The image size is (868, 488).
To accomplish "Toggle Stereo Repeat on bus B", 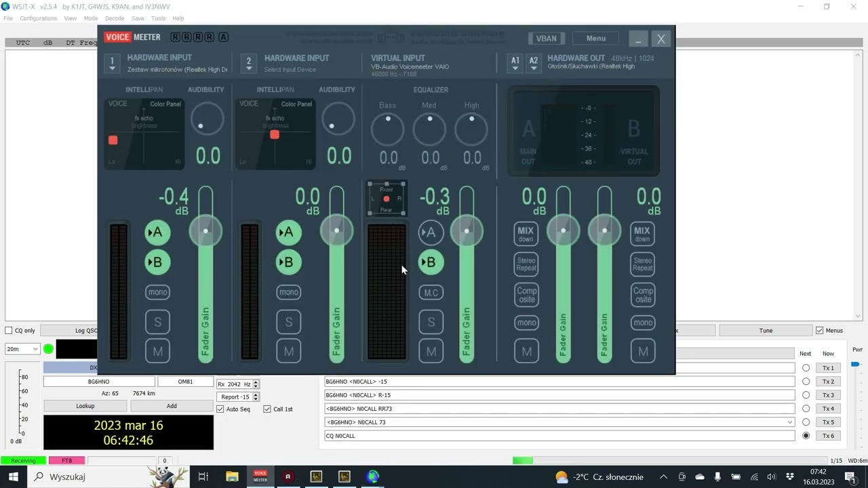I will 642,264.
